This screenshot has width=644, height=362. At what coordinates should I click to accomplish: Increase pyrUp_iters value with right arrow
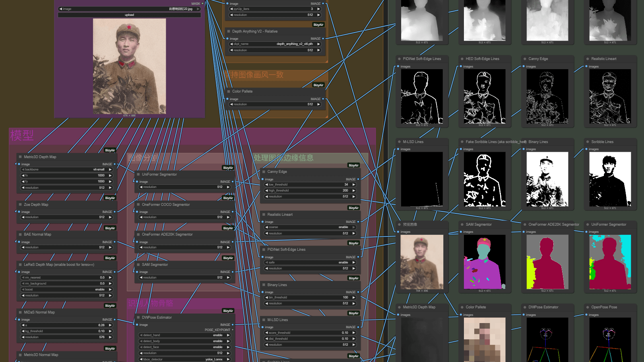[318, 9]
